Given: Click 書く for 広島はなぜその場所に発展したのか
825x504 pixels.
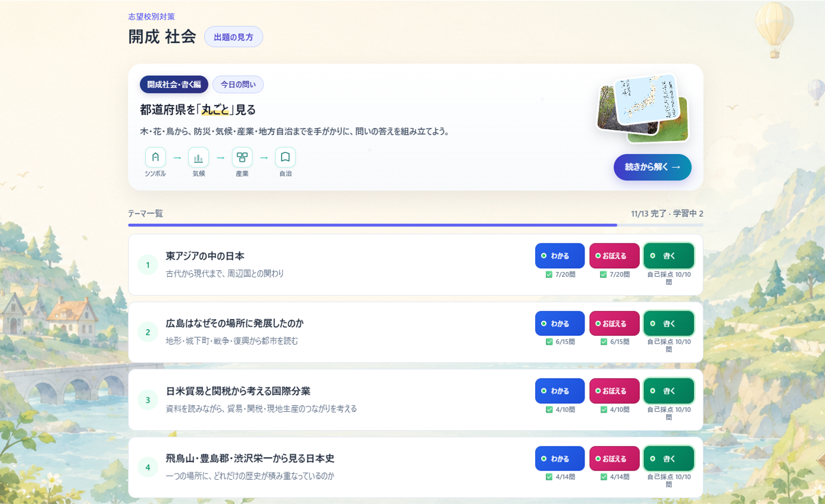Looking at the screenshot, I should 669,324.
